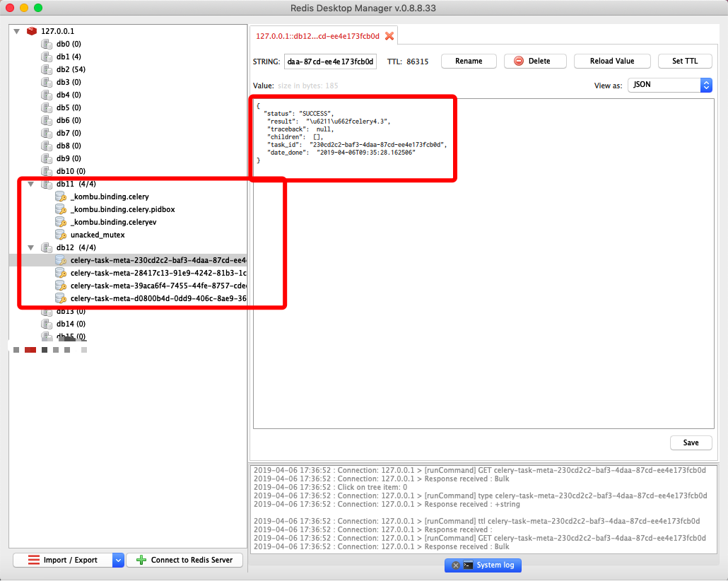Click the database icon next to db3 (0)
728x581 pixels.
coord(47,82)
